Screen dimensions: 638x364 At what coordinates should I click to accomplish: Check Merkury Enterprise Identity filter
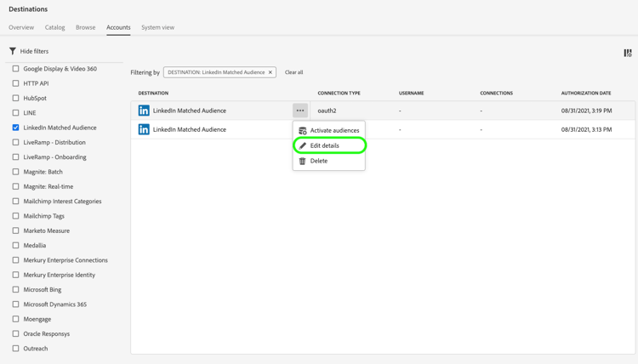15,275
